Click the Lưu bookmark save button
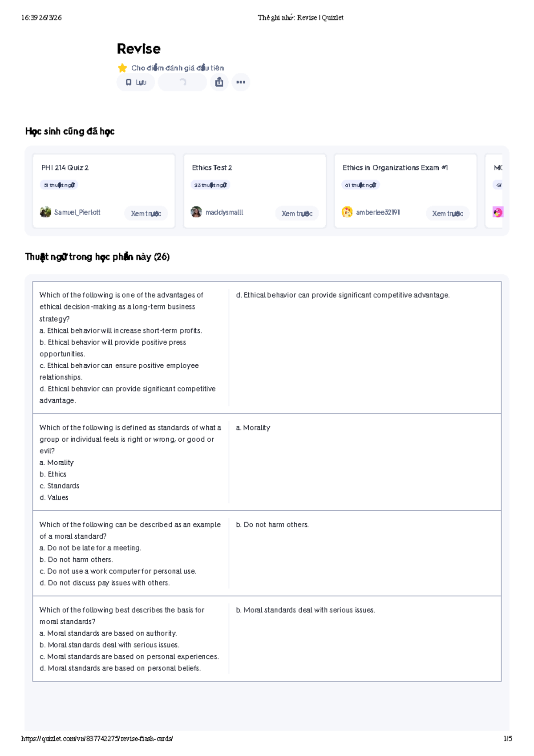 [x=136, y=82]
